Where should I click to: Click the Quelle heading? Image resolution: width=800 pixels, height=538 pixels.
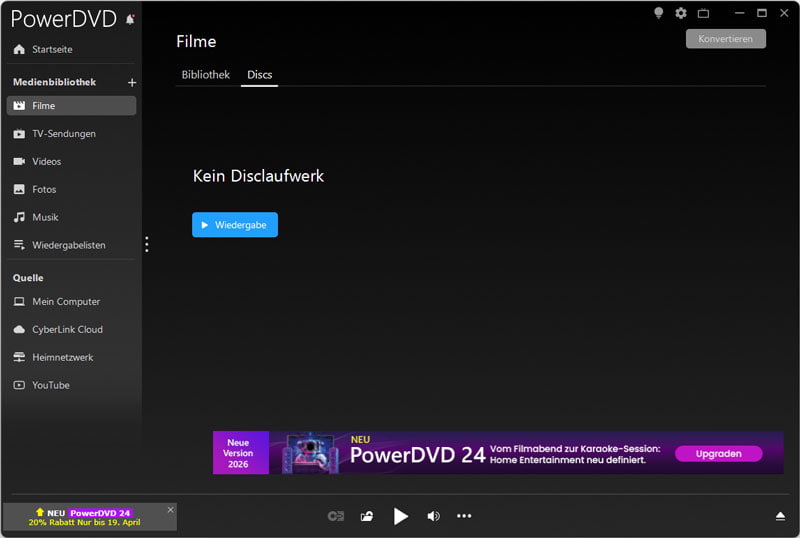[x=28, y=278]
